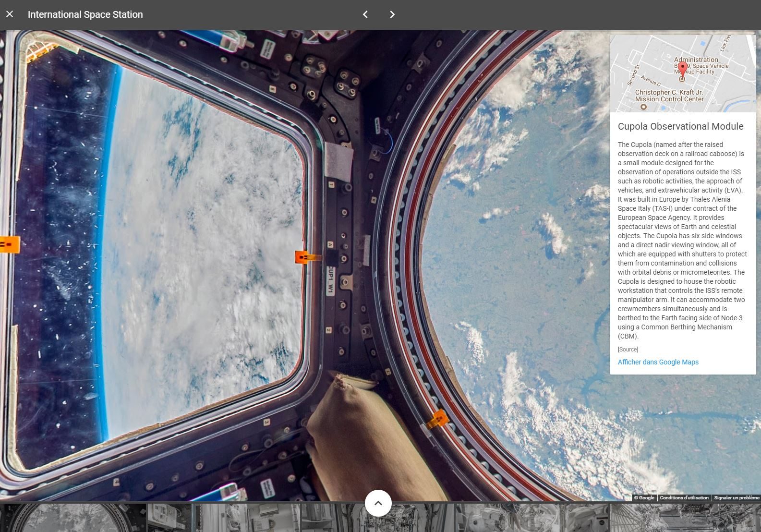Click the Cupola Observational Module heading
The image size is (761, 532).
(680, 126)
